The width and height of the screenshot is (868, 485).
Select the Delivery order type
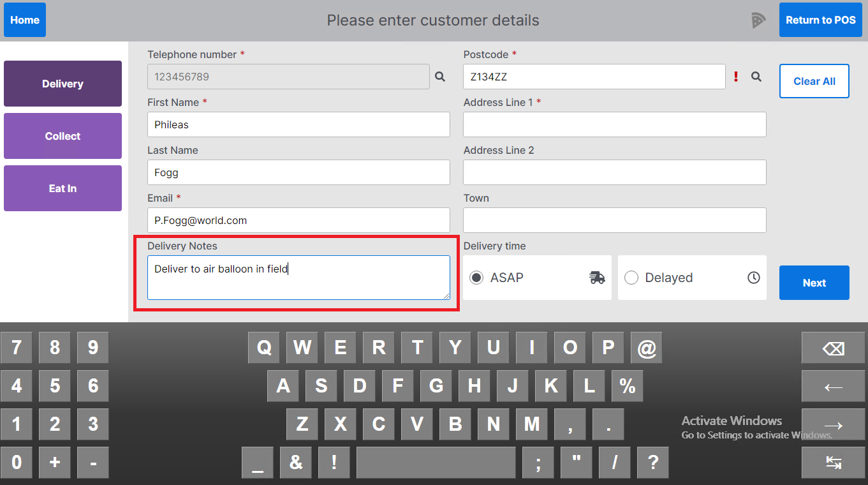tap(63, 84)
